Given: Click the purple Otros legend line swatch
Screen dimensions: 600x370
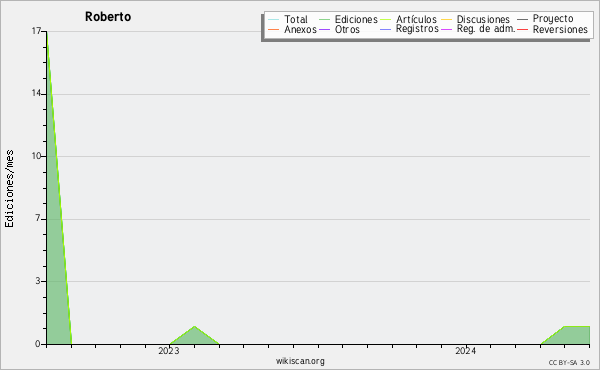Looking at the screenshot, I should 324,29.
